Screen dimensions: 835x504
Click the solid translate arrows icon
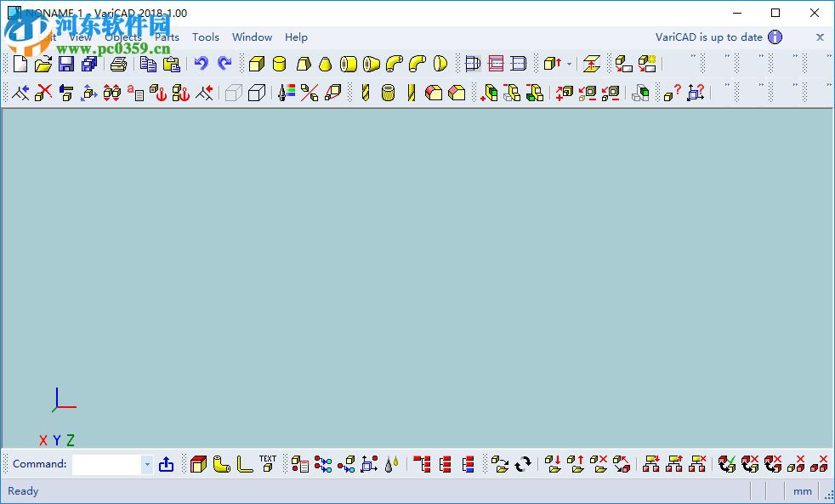click(89, 93)
